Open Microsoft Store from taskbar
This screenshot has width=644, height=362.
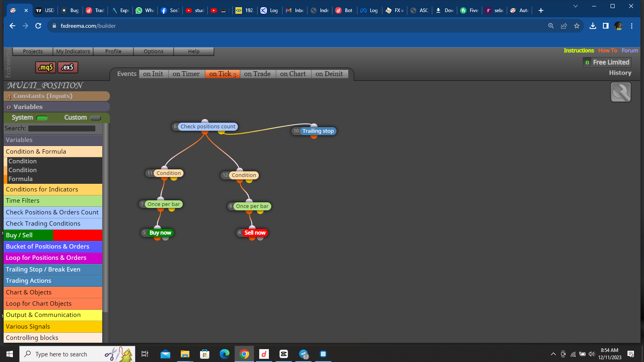(205, 354)
